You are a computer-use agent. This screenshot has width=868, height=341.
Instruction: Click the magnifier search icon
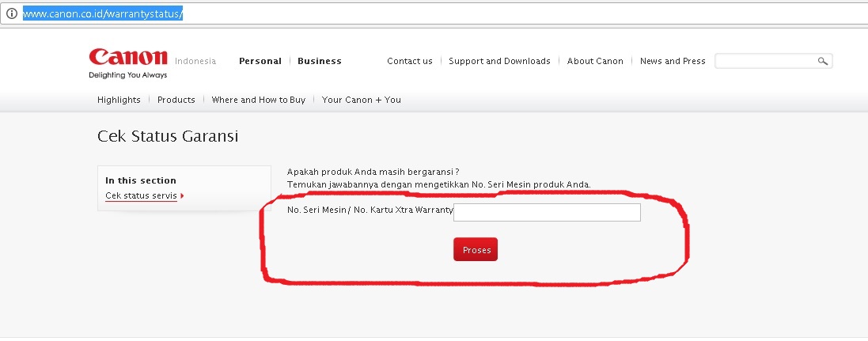823,61
